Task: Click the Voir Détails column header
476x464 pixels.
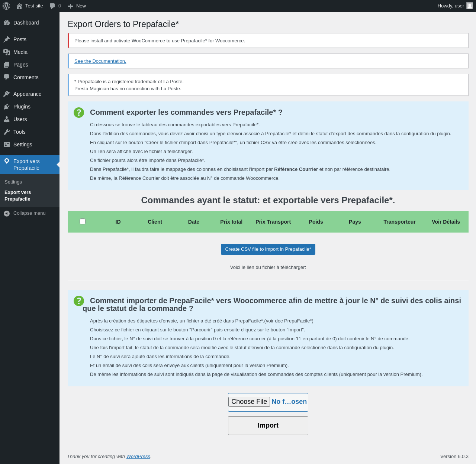Action: pos(446,222)
